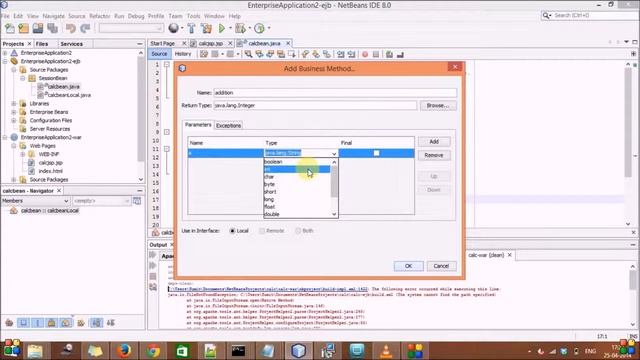Click the Profile Project clock icon
The image size is (640, 360).
click(x=259, y=28)
